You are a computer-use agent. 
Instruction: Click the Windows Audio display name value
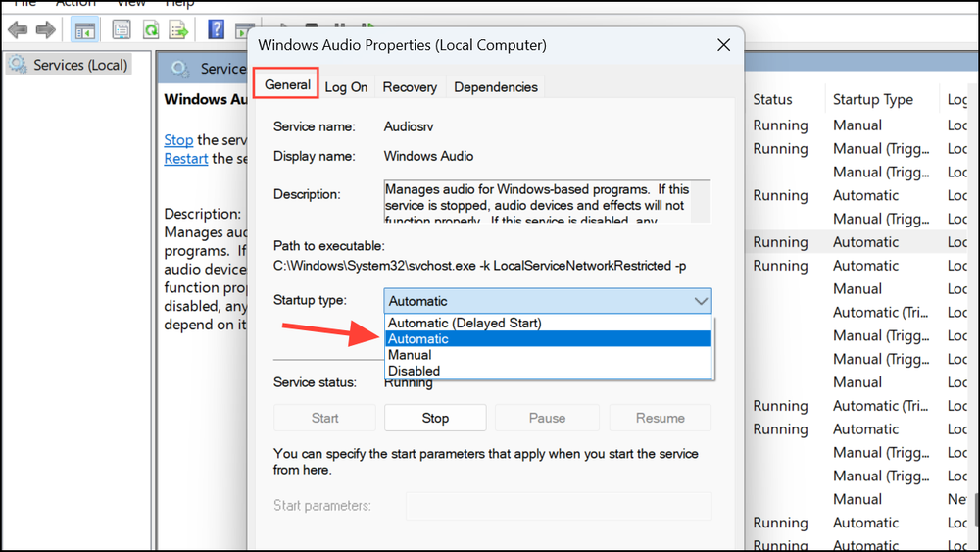[x=428, y=156]
